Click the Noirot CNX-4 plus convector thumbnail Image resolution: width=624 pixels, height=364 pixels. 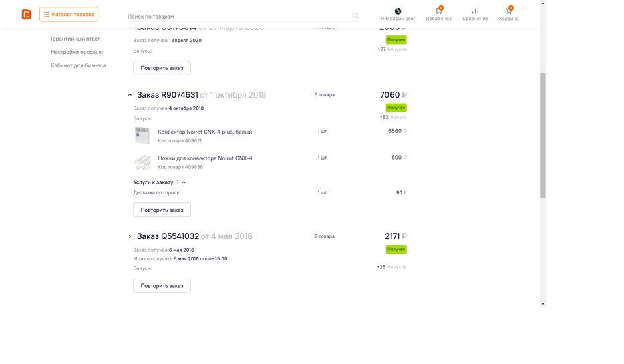point(142,136)
